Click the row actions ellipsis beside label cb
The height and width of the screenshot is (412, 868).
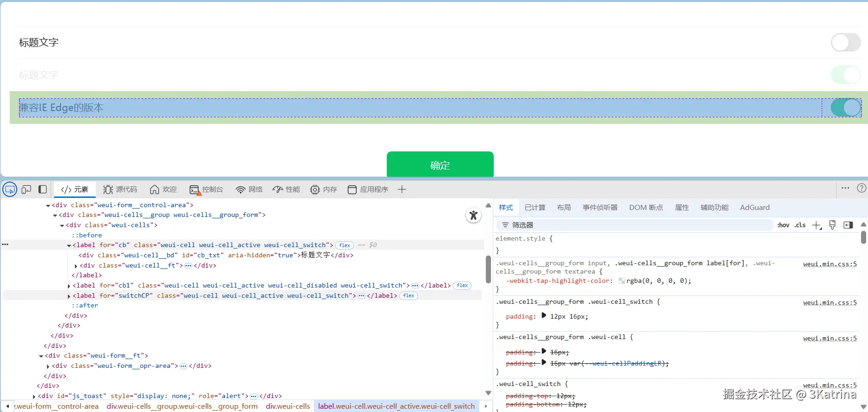coord(5,244)
